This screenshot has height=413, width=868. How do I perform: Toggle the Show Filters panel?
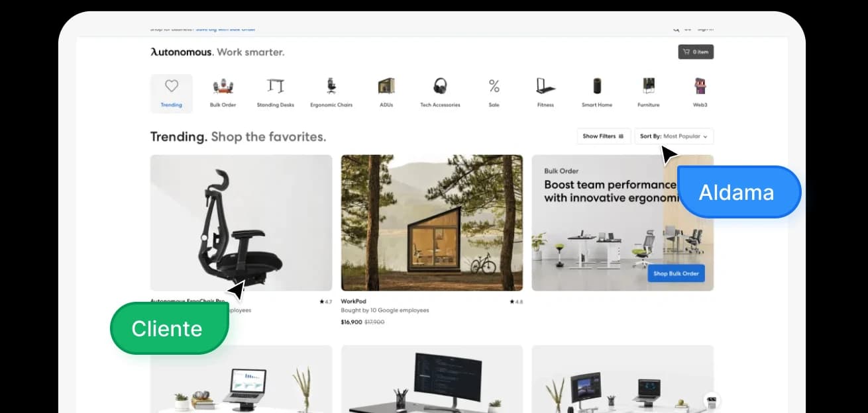(603, 136)
